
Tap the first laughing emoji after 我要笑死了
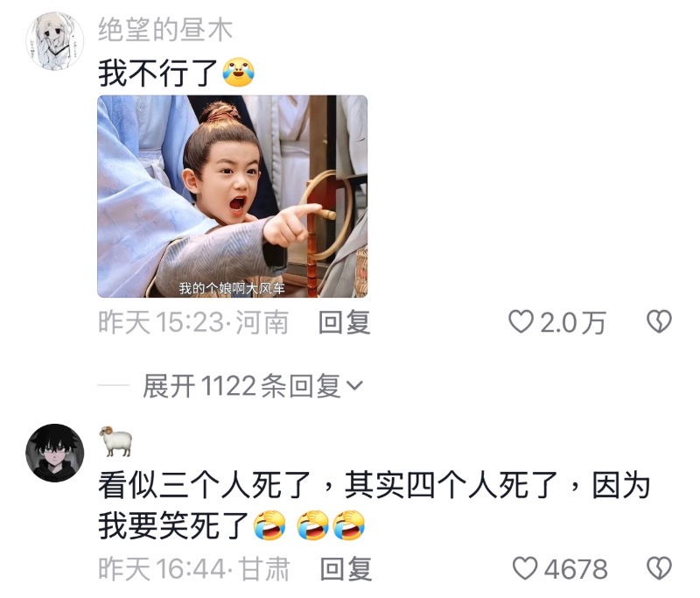(x=269, y=525)
